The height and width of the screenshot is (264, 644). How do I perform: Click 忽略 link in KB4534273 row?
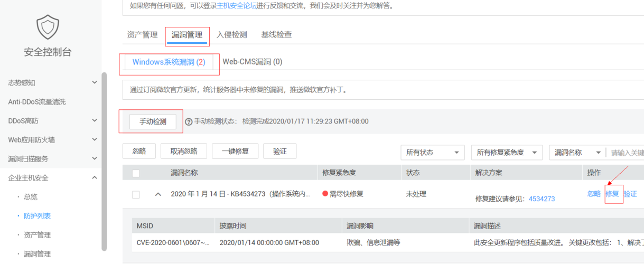(594, 194)
